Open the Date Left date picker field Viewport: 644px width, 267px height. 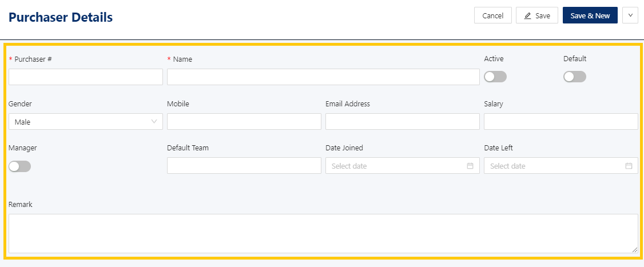click(561, 166)
